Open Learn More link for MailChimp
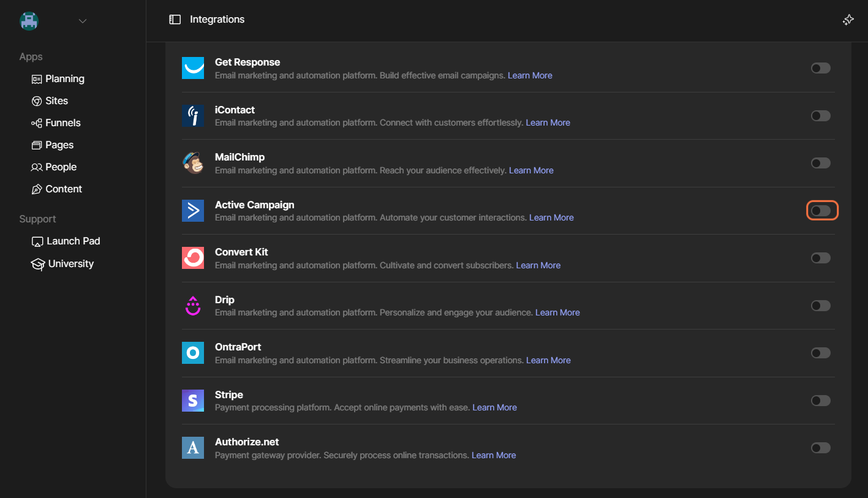 (531, 170)
